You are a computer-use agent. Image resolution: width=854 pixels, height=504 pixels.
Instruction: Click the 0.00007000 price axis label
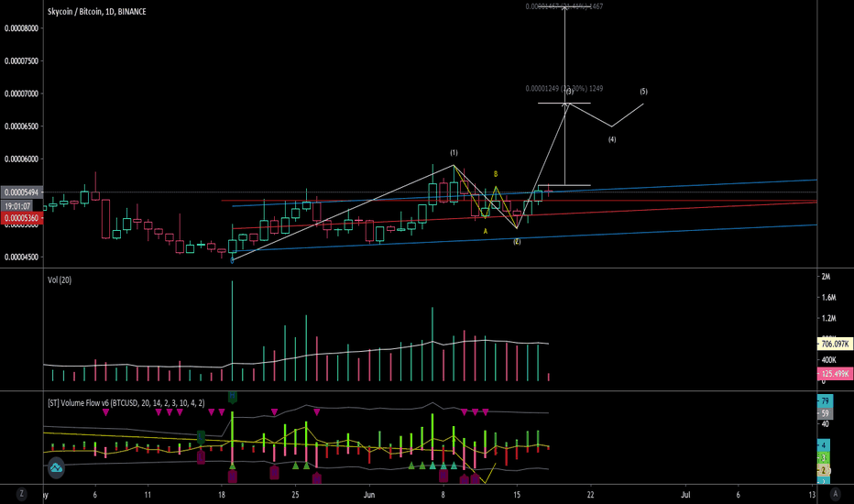click(22, 93)
